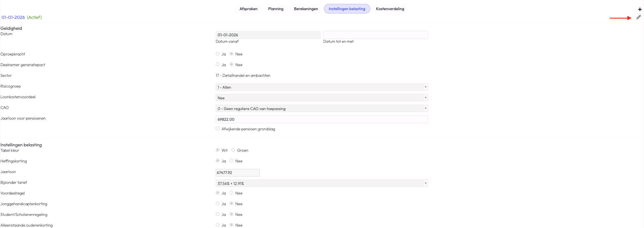Select Ja for Oproepkracht

point(217,54)
